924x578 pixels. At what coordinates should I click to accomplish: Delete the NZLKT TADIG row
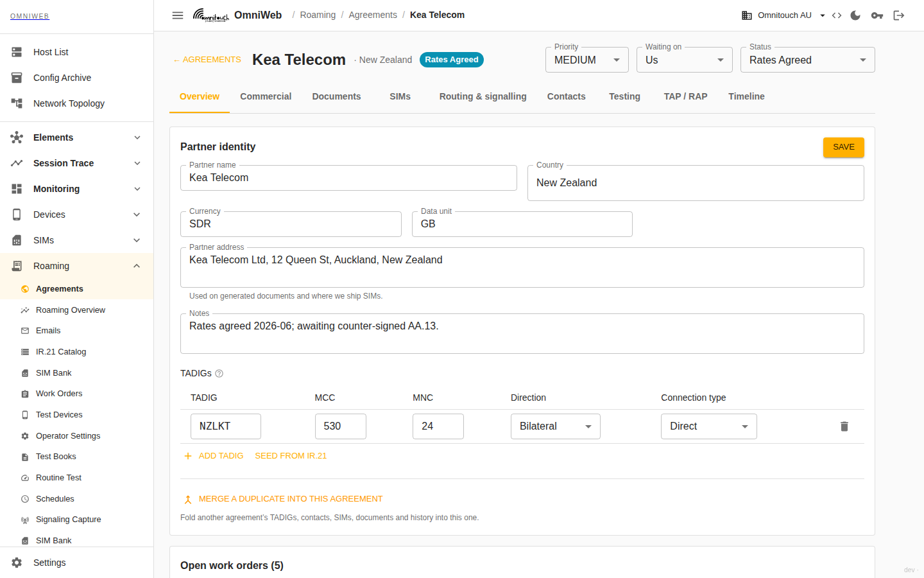pos(844,426)
